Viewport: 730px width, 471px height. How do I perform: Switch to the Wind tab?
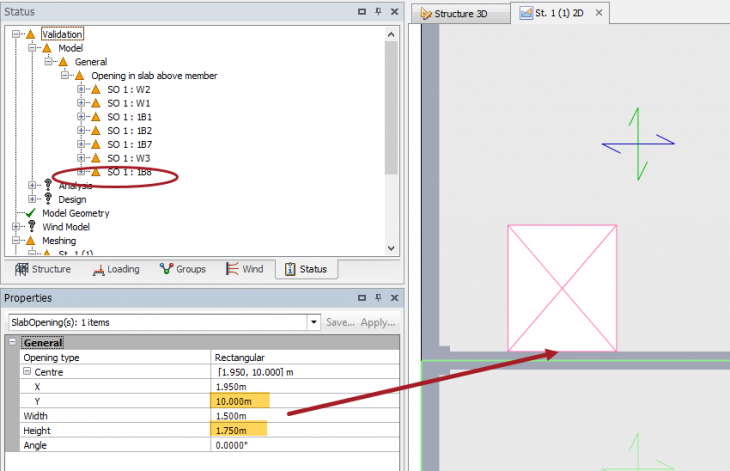[x=244, y=269]
